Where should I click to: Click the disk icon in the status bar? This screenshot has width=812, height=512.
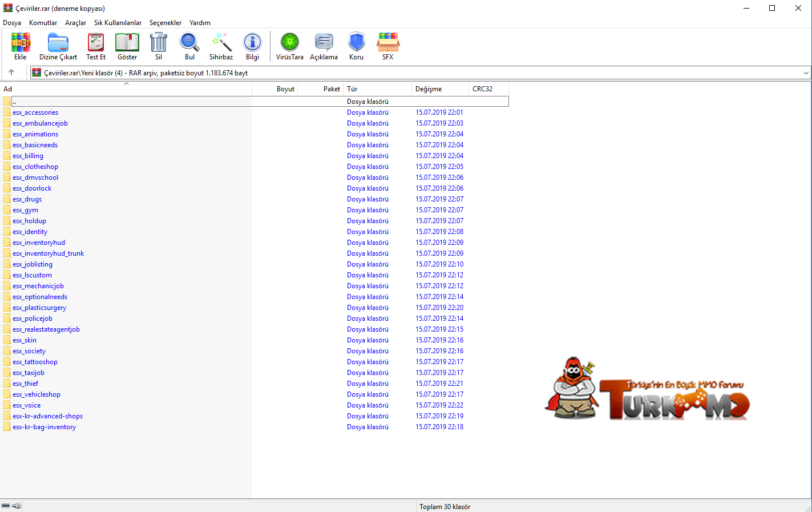tap(6, 506)
